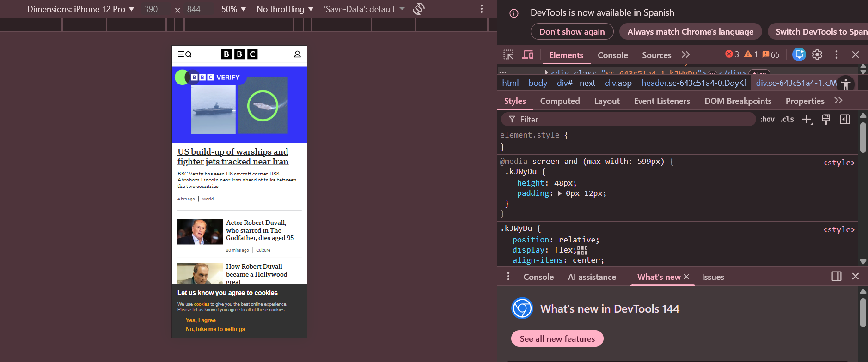
Task: Switch to the Computed tab
Action: [x=560, y=101]
